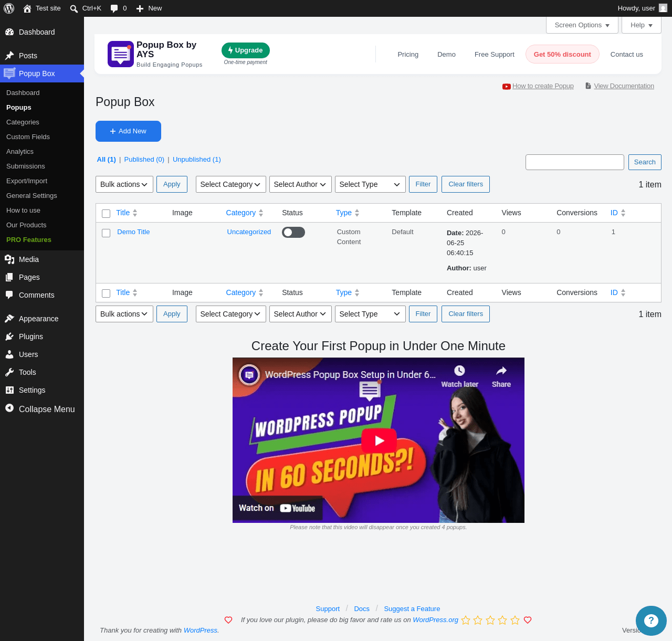Click the sidebar Dashboard gauge icon

coord(9,32)
